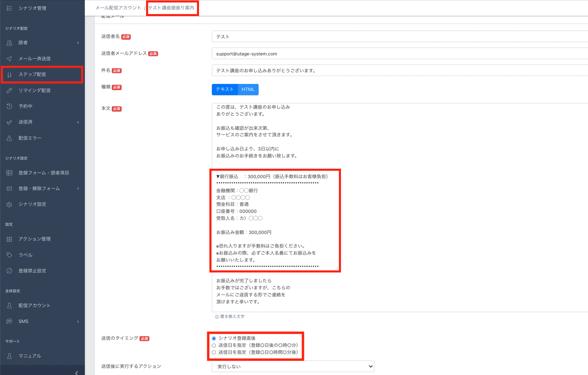This screenshot has height=375, width=588.
Task: Click the 読者 people icon in sidebar
Action: click(x=9, y=43)
